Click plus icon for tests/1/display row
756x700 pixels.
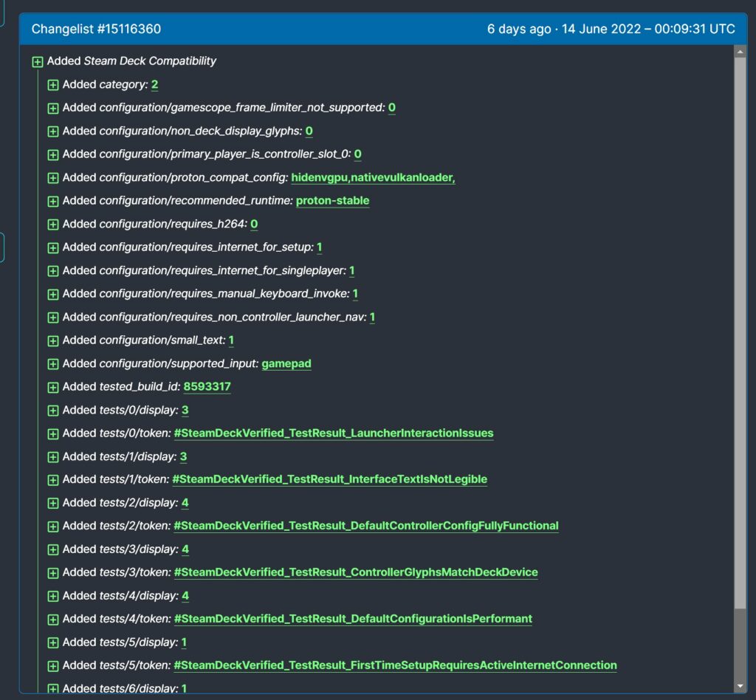coord(53,457)
